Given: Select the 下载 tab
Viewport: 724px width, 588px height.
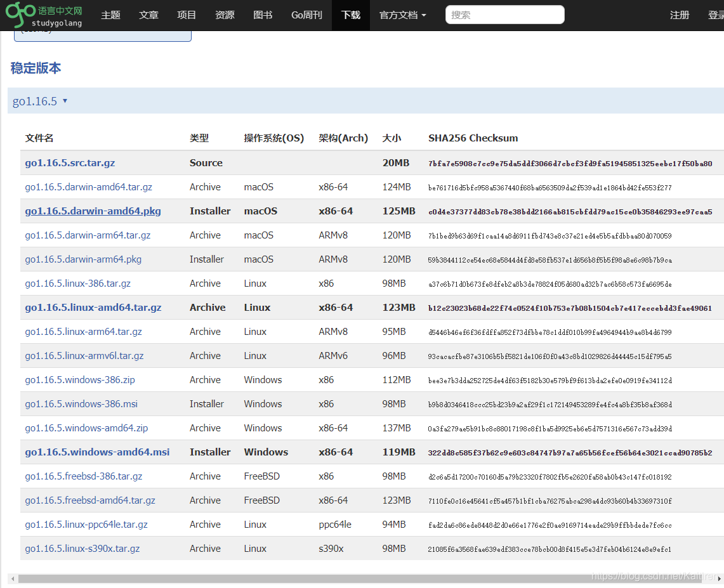Looking at the screenshot, I should [x=350, y=15].
